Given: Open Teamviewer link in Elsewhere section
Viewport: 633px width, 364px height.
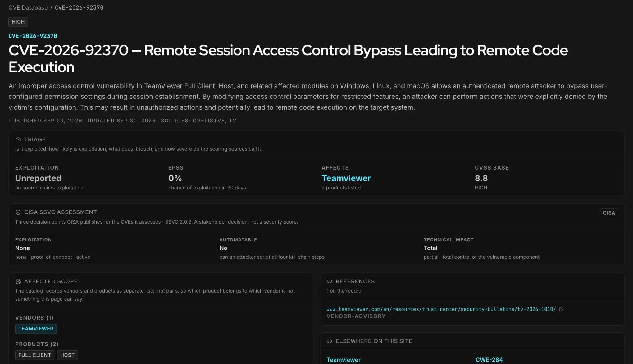Looking at the screenshot, I should coord(344,360).
